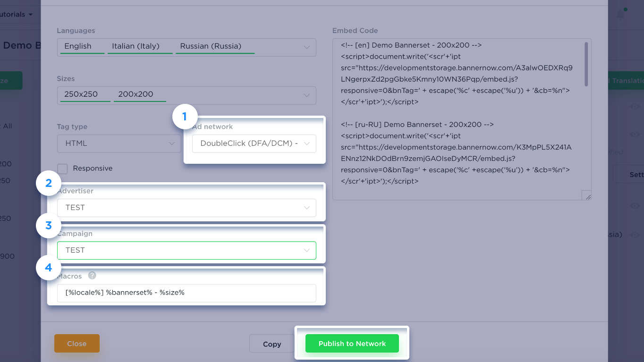The height and width of the screenshot is (362, 644).
Task: Open the Advertiser TEST dropdown
Action: coord(186,208)
